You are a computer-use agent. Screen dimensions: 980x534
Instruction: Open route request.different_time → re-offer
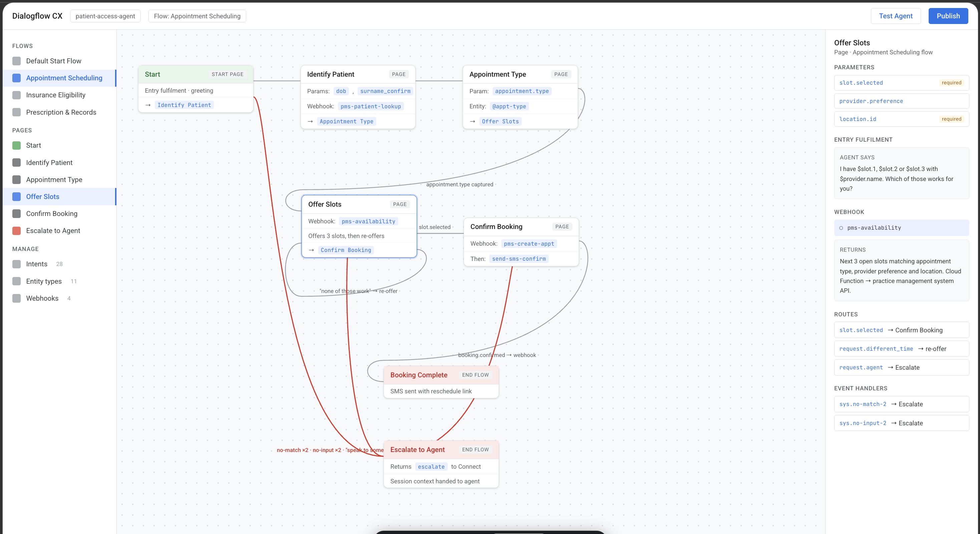pyautogui.click(x=901, y=349)
